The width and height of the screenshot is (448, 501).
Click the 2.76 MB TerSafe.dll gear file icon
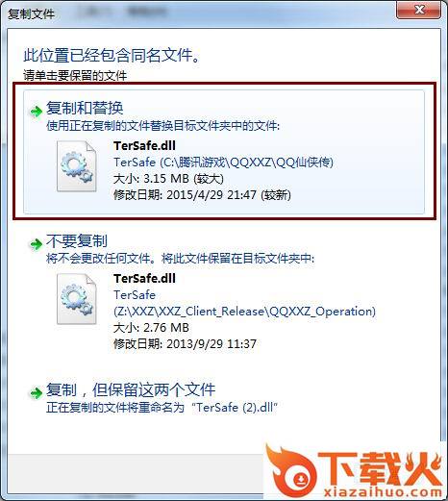(76, 299)
